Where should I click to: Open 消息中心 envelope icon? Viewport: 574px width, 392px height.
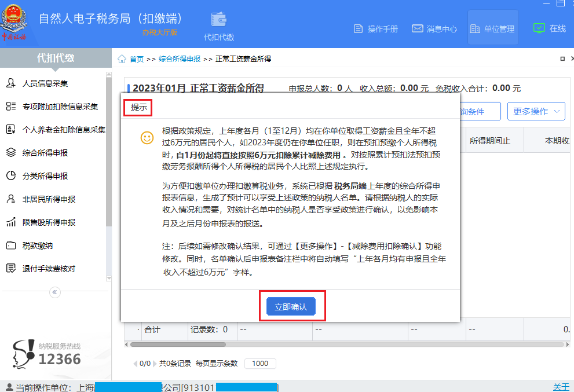(x=418, y=27)
